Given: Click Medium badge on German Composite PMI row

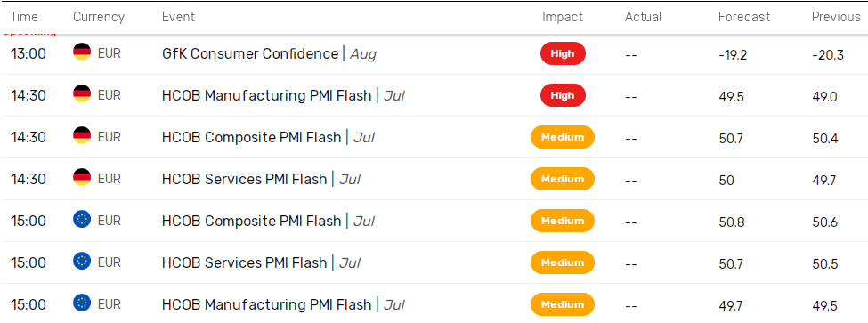Looking at the screenshot, I should (563, 137).
